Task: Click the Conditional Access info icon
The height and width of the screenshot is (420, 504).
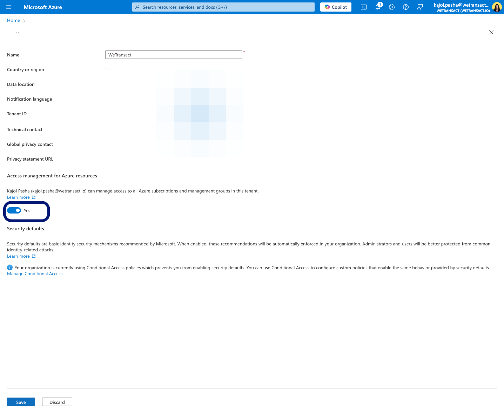Action: point(10,267)
